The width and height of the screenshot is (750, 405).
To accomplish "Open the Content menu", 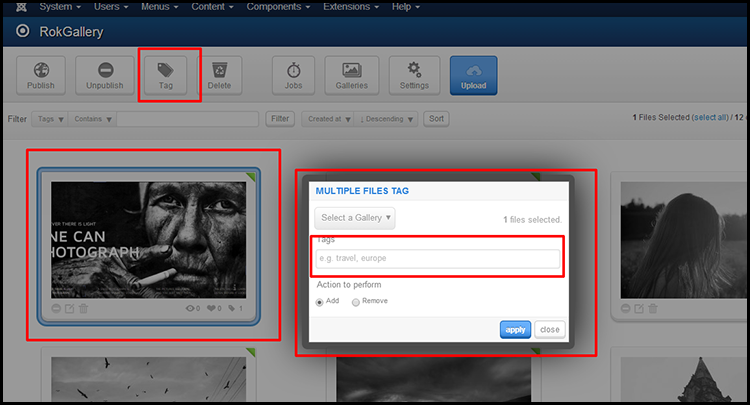I will coord(212,7).
